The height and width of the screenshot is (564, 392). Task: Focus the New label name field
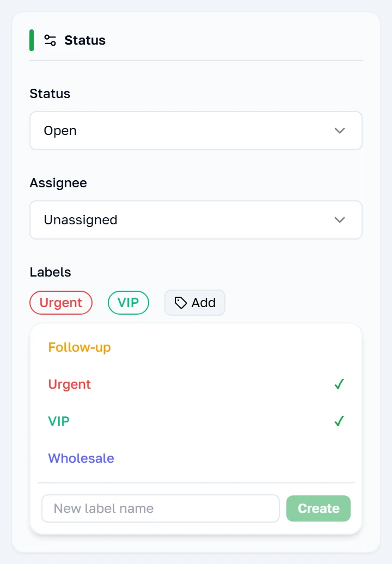coord(161,508)
